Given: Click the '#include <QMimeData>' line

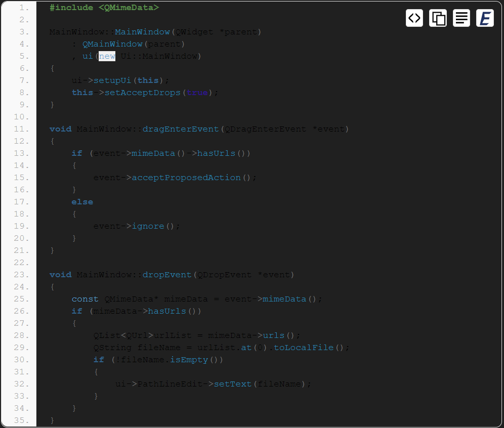Looking at the screenshot, I should point(104,8).
